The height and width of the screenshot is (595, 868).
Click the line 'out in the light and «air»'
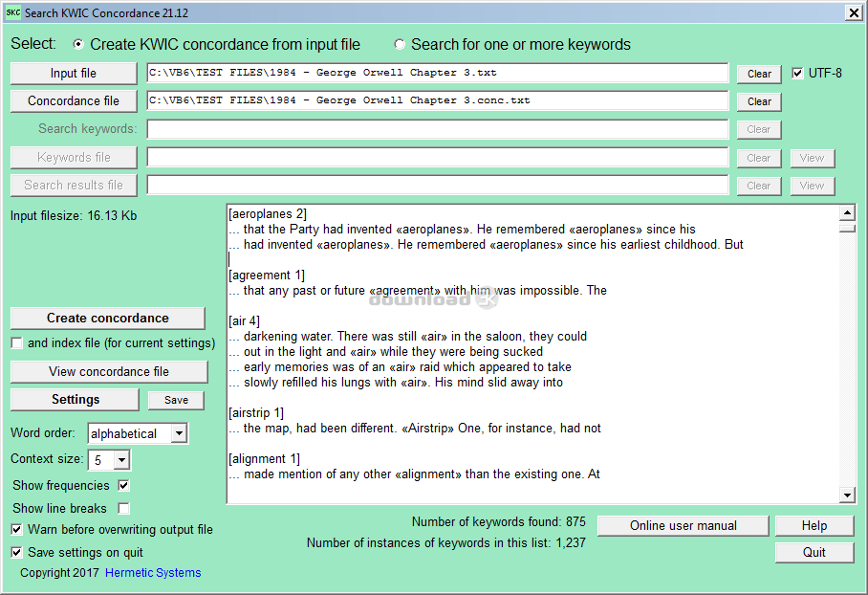click(x=386, y=352)
